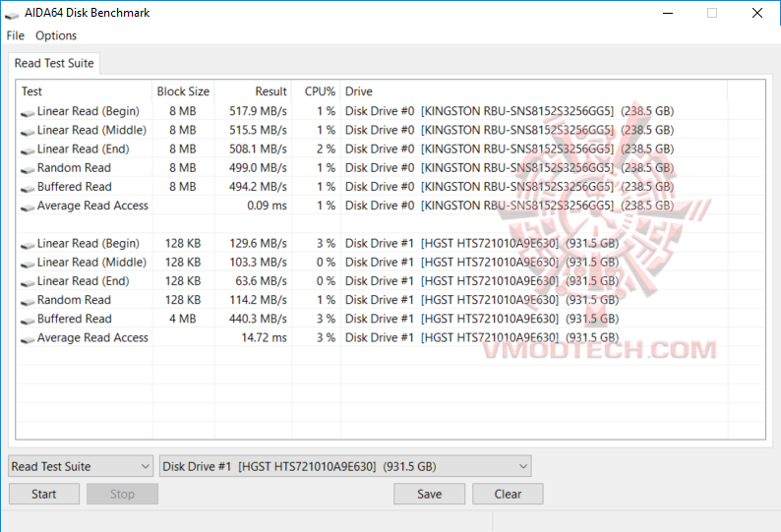Select the 0.09 ms result cell

tap(267, 206)
